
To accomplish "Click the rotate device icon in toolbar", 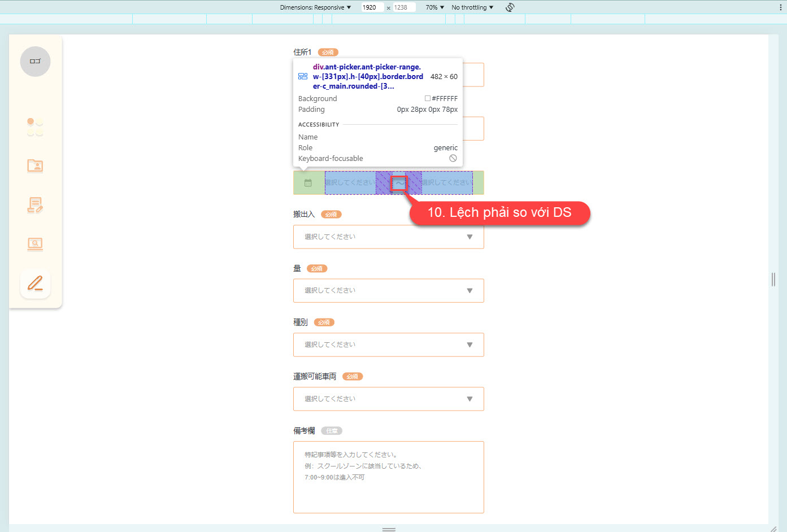I will point(510,7).
